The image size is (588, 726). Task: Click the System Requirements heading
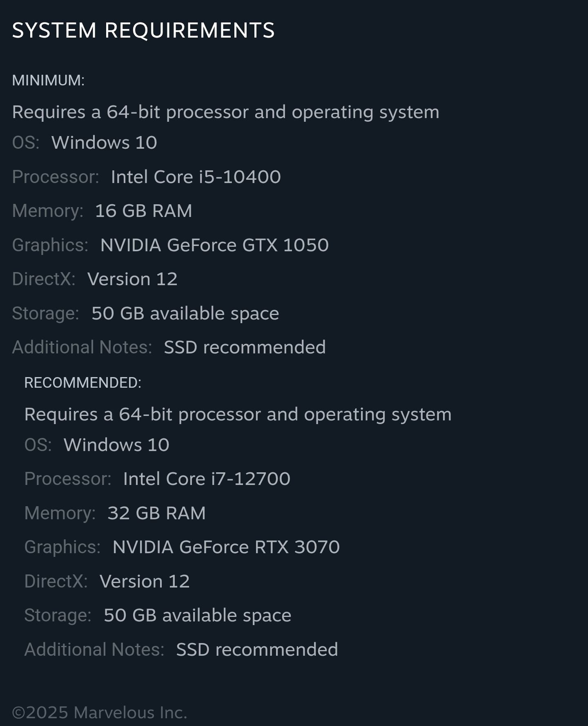pyautogui.click(x=143, y=30)
